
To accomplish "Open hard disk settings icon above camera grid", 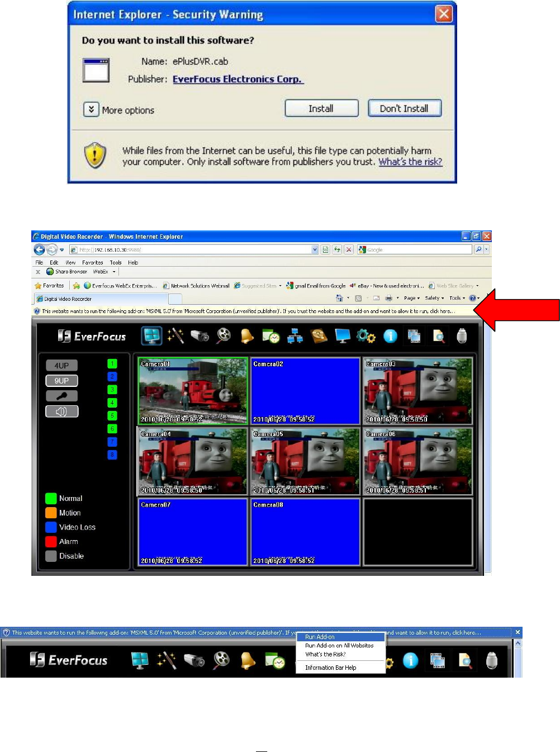I will pos(319,335).
